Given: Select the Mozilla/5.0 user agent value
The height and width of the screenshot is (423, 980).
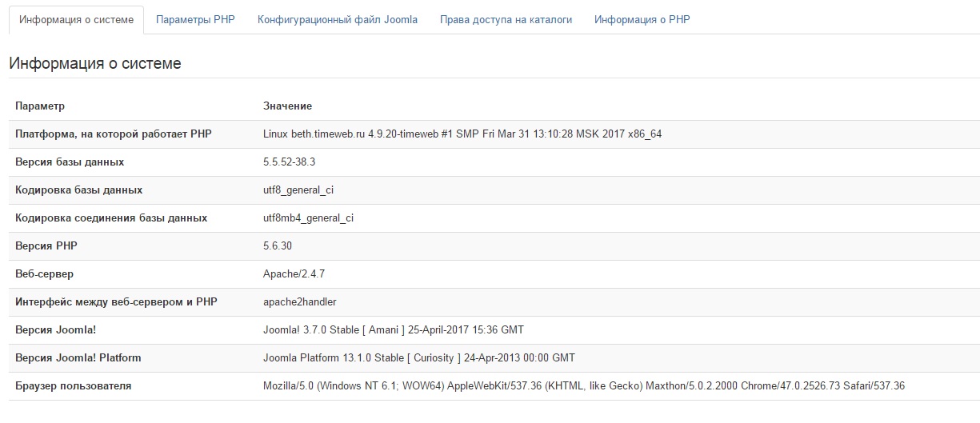Looking at the screenshot, I should [x=584, y=386].
